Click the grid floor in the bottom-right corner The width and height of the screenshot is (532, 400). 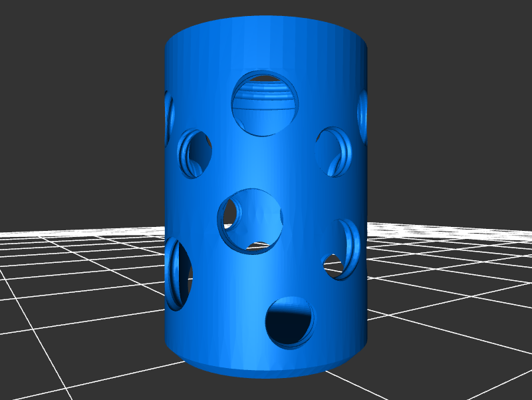(492, 373)
